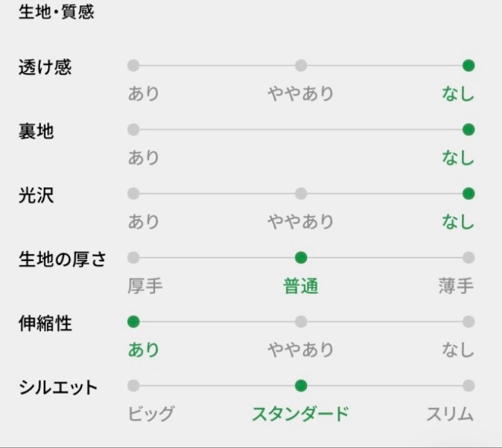Click the green なし dot for 光沢
Viewport: 502px width, 448px height.
(469, 193)
